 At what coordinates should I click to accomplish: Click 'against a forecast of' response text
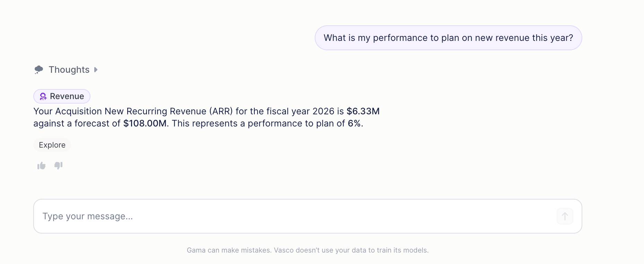[77, 123]
